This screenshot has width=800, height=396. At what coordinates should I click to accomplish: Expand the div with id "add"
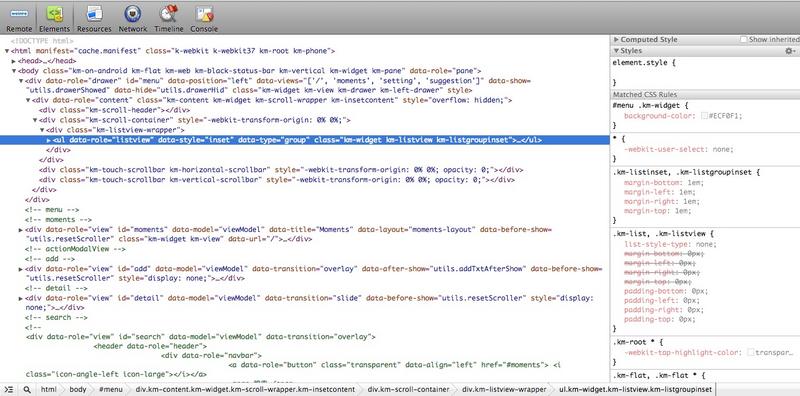(x=21, y=269)
